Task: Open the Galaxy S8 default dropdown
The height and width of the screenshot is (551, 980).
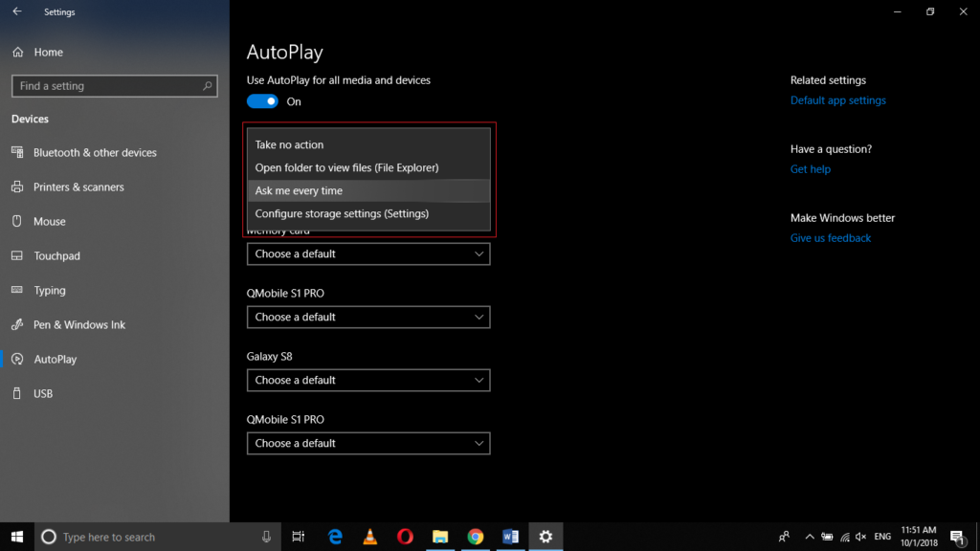Action: [368, 380]
